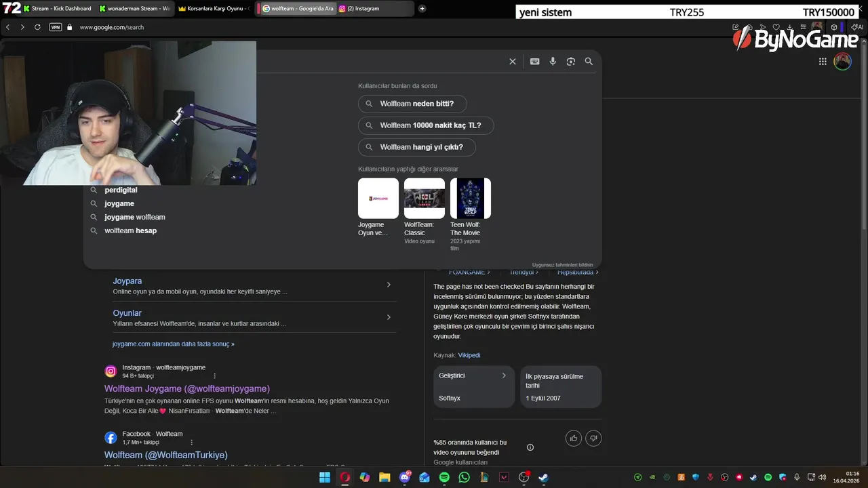868x488 pixels.
Task: Expand the Joypara row chevron
Action: tap(389, 285)
